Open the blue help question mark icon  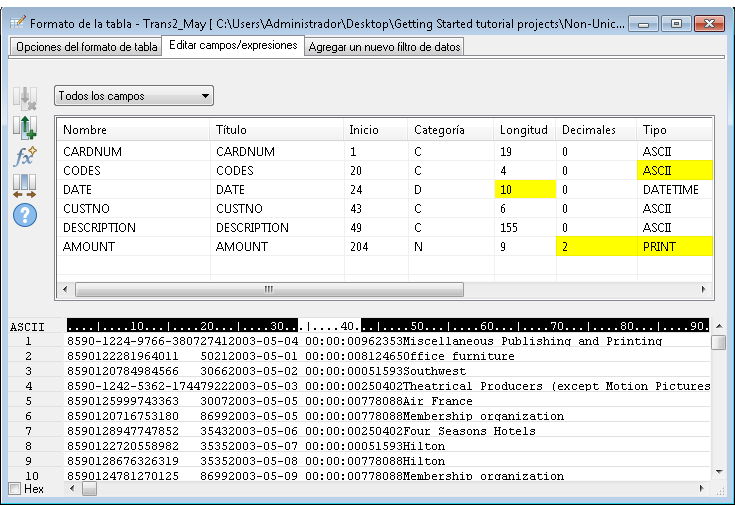coord(24,214)
